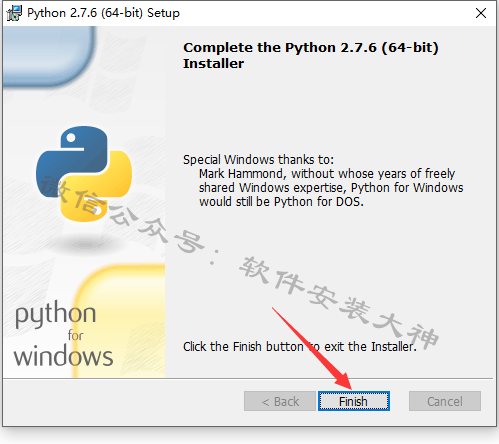
Task: Click the installer icon in the title bar
Action: (14, 13)
